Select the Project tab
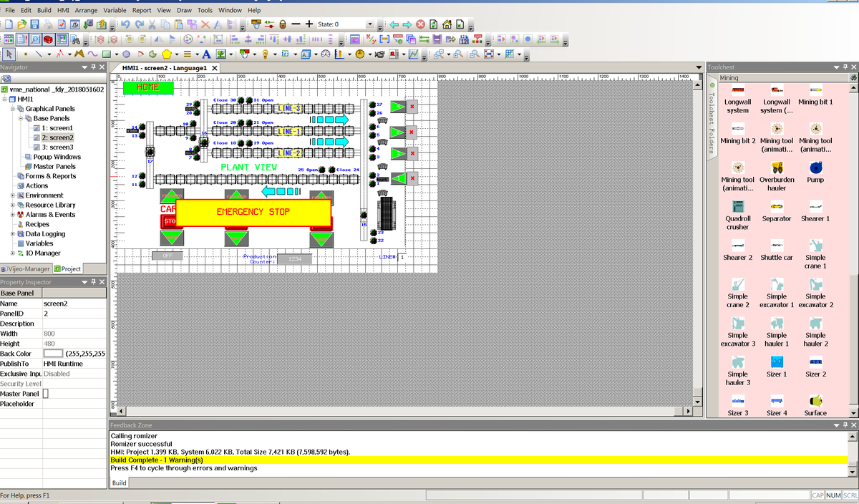The image size is (859, 504). pyautogui.click(x=67, y=269)
